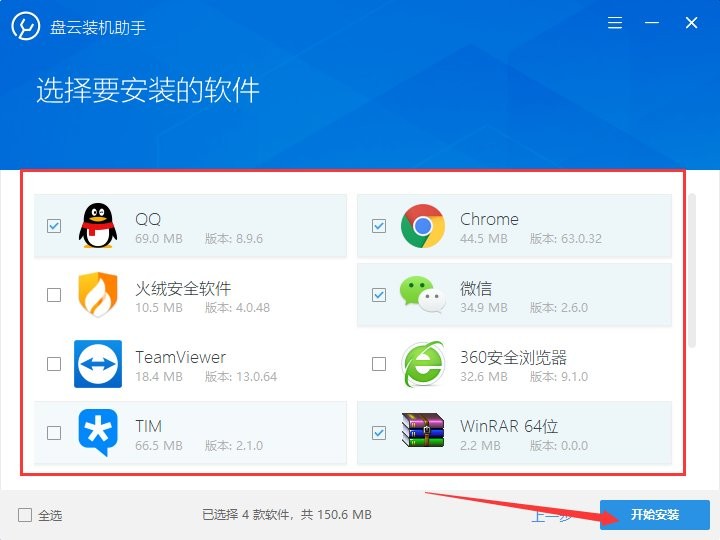Click the TeamViewer name label
Viewport: 720px width, 540px height.
click(180, 357)
